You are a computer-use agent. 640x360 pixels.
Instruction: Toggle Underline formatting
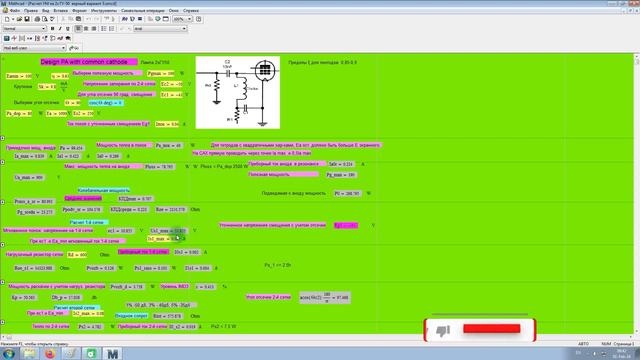point(68,29)
